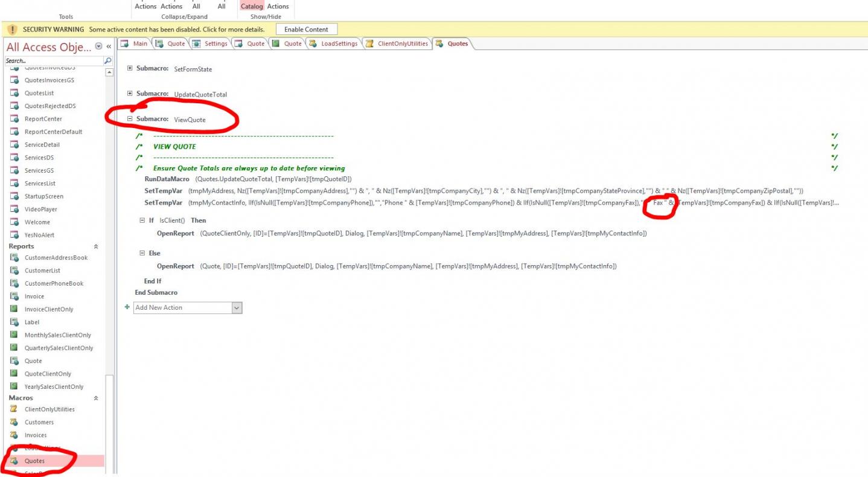
Task: Collapse navigation pane with shutter bar button
Action: tap(109, 46)
